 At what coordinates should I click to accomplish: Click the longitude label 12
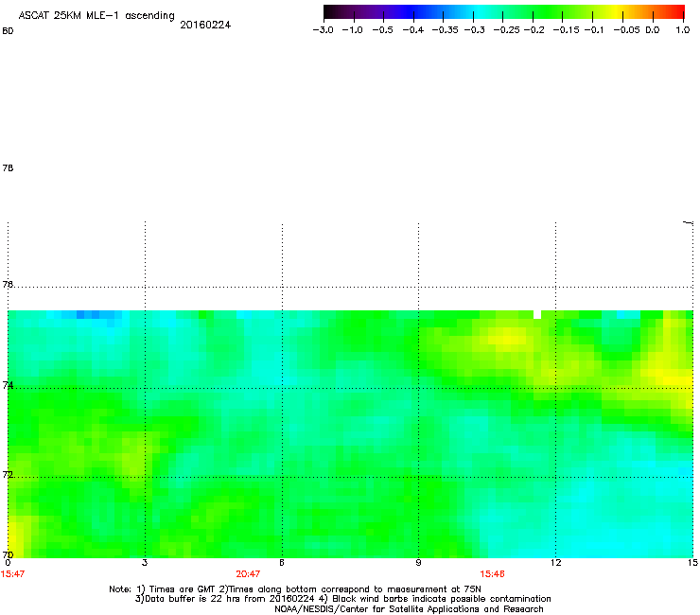coord(555,563)
